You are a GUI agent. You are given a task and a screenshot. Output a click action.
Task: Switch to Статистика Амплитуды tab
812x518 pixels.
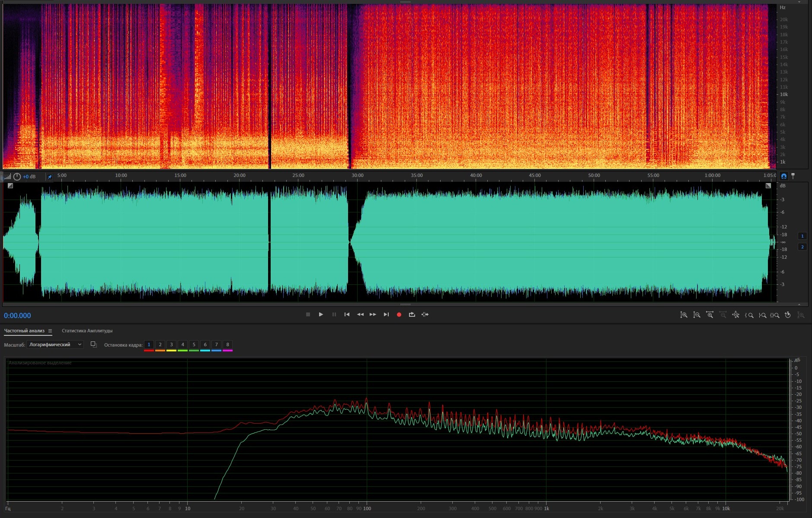(87, 331)
